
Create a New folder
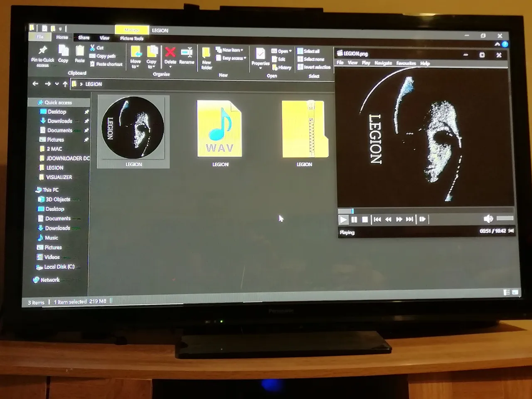tap(207, 58)
